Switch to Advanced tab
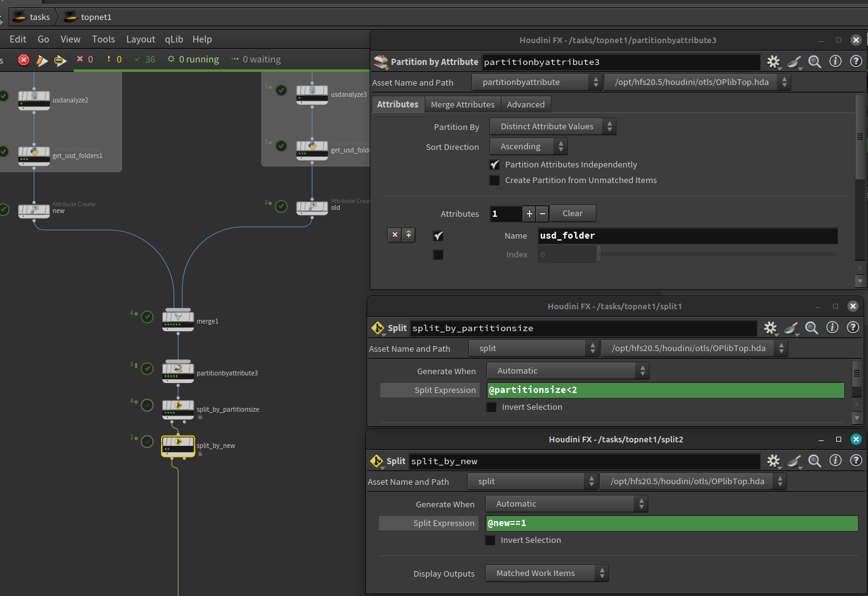The width and height of the screenshot is (868, 596). 526,104
